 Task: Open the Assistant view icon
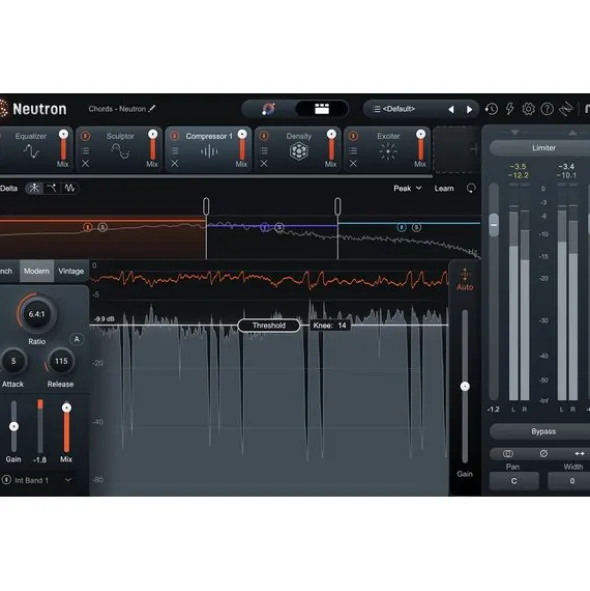pyautogui.click(x=268, y=109)
